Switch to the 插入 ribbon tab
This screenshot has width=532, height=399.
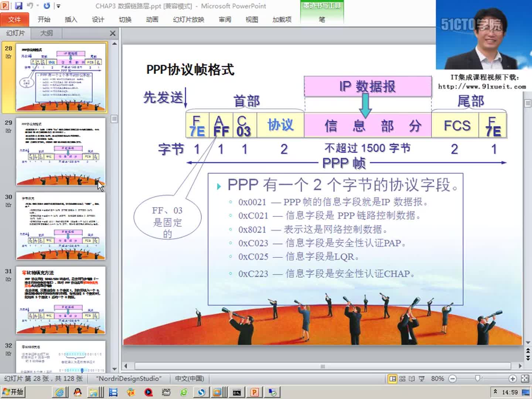pos(71,20)
